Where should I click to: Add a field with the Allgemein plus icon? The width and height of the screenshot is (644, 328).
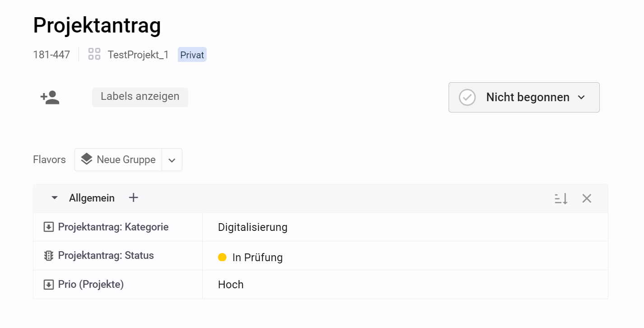click(133, 198)
